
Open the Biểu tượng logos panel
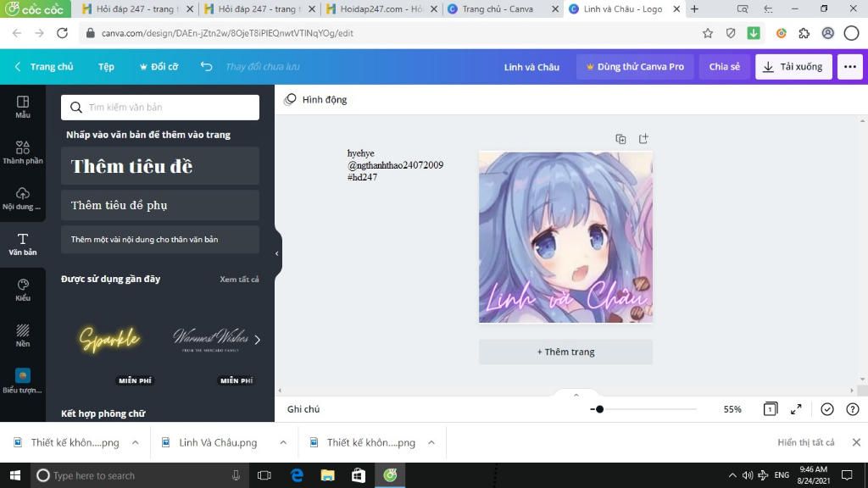click(x=23, y=381)
